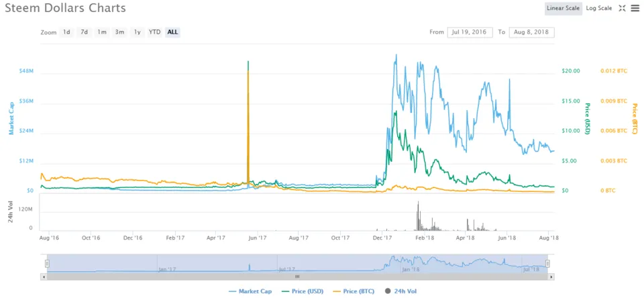Click the Jan '18 navigator label
644x300 pixels.
(411, 270)
